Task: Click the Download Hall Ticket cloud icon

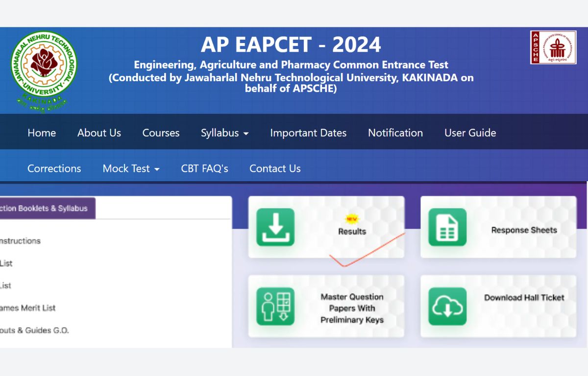Action: [x=447, y=306]
